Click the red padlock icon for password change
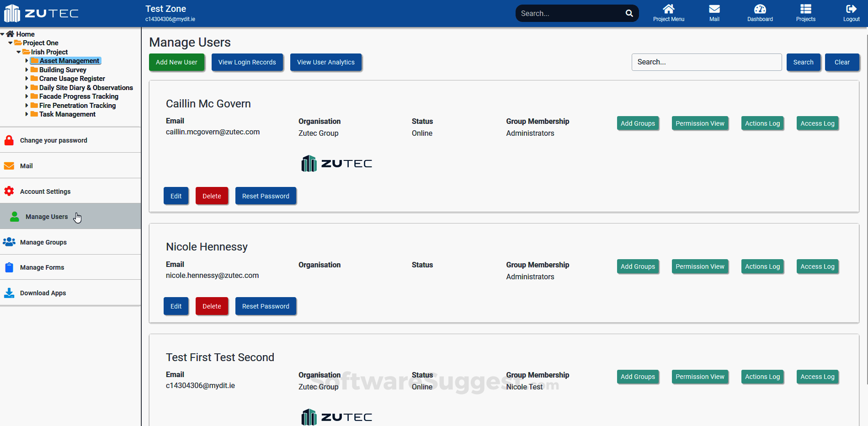The image size is (868, 426). [x=9, y=140]
